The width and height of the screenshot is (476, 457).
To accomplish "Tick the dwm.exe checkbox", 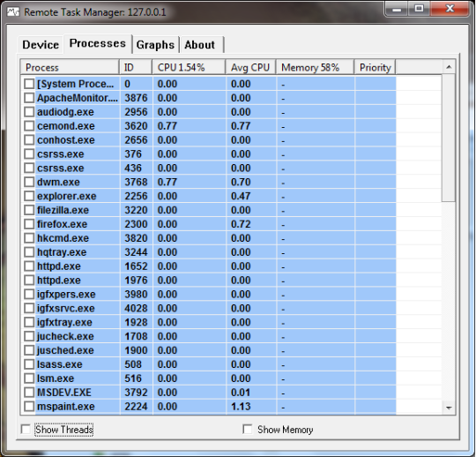I will click(x=29, y=182).
